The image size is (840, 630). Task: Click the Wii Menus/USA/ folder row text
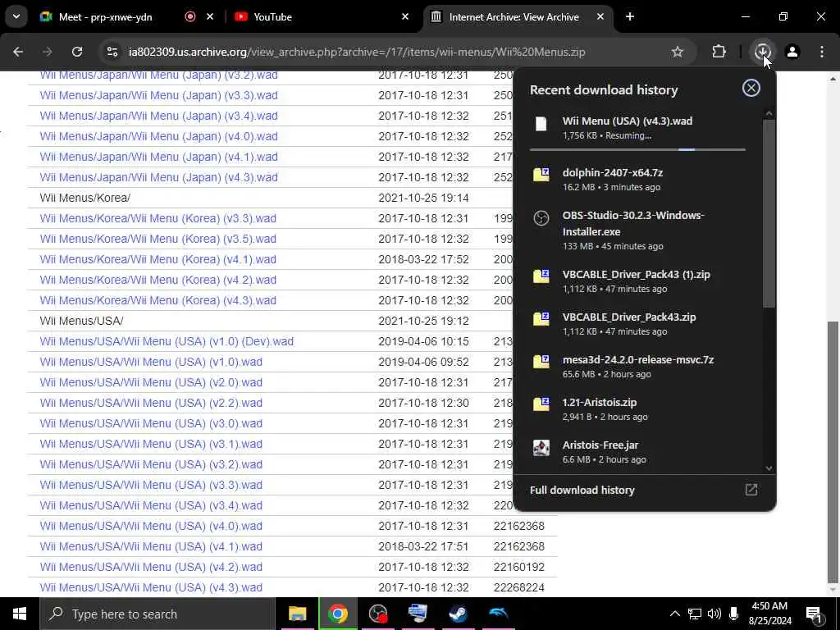81,321
